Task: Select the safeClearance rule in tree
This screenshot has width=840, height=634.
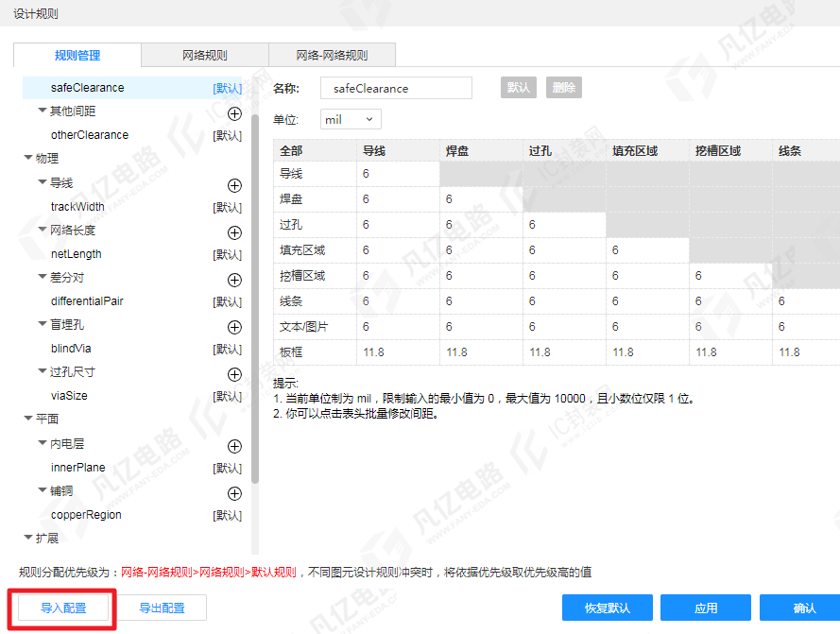Action: coord(132,88)
